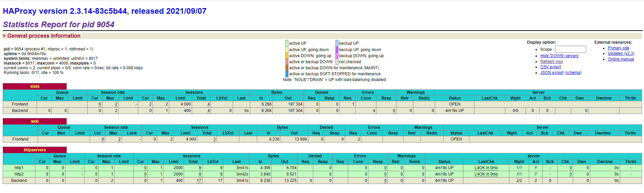Screen dimensions: 644x193
Task: Click the 'active UP' legend color swatch
Action: (287, 43)
